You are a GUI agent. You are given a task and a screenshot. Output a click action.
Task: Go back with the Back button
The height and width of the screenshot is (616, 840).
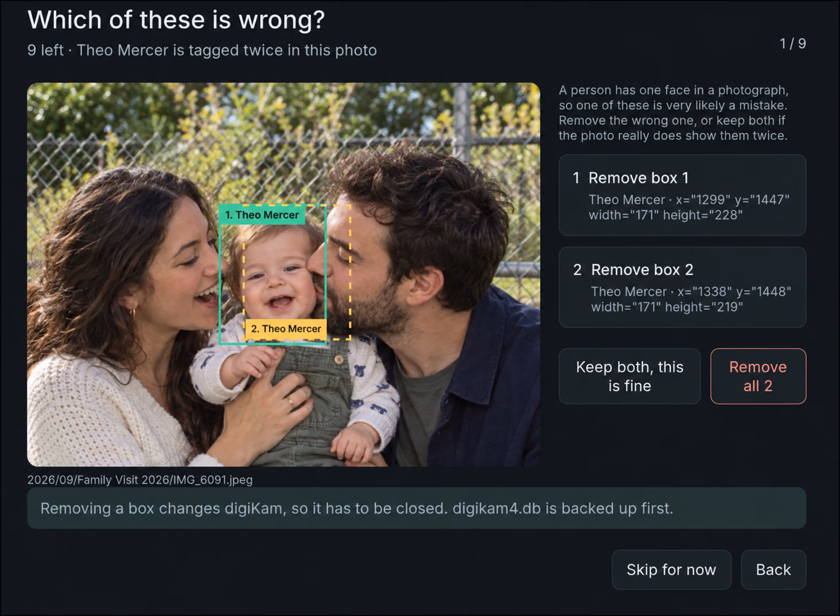pos(773,570)
